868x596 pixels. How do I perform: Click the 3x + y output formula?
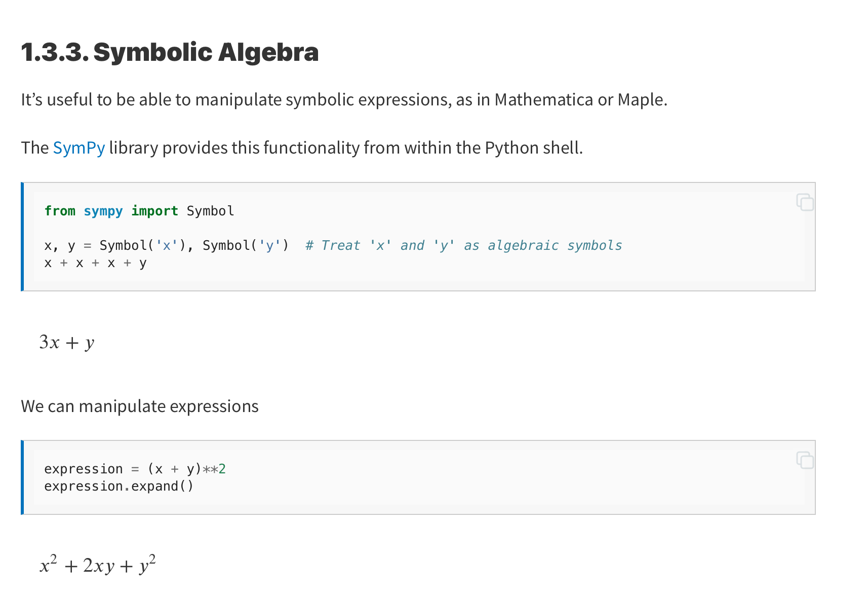click(x=67, y=342)
